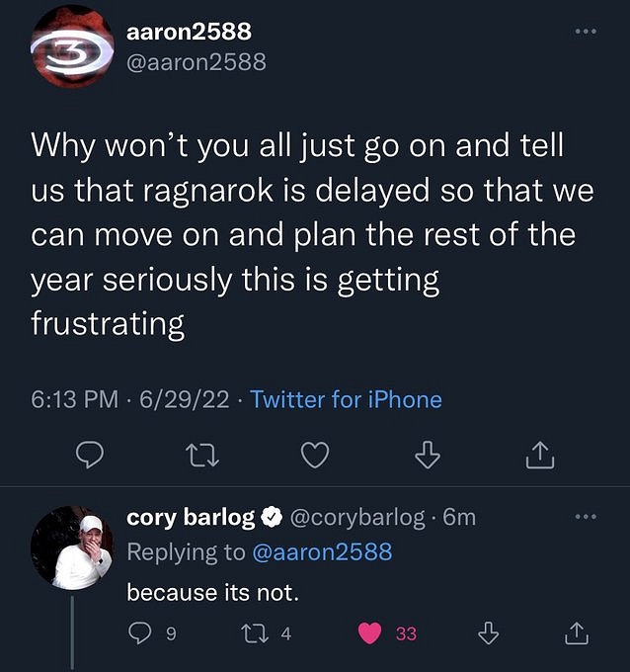Bookmark aaron2588's main tweet
This screenshot has width=630, height=672.
(x=427, y=455)
